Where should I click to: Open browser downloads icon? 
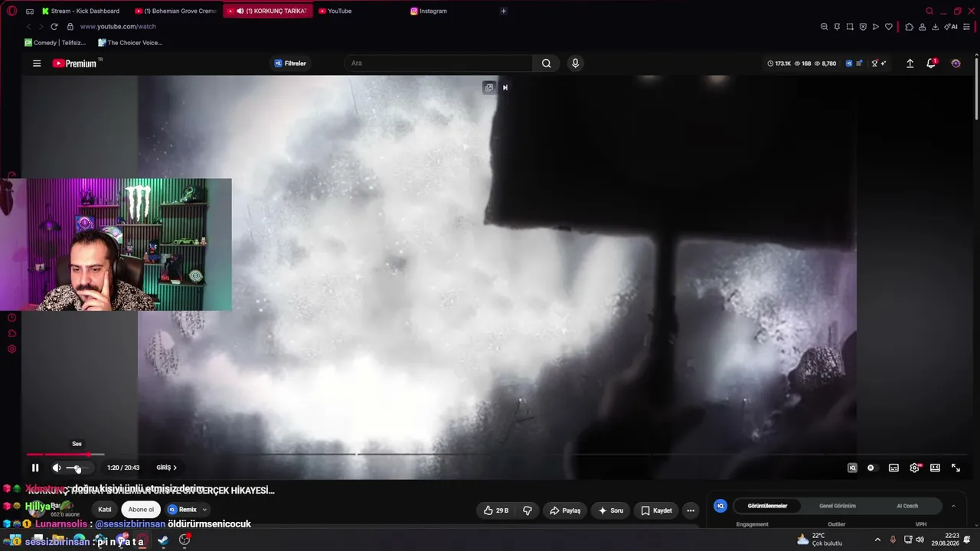pyautogui.click(x=935, y=27)
